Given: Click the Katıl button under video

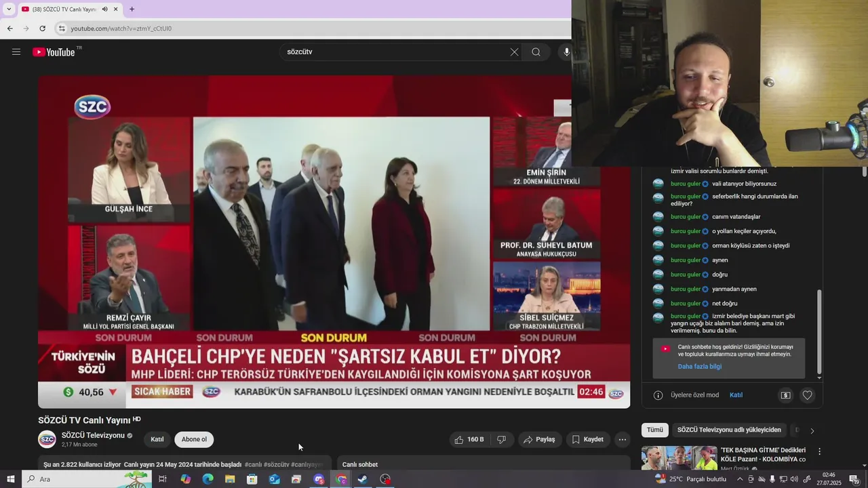Looking at the screenshot, I should point(157,439).
